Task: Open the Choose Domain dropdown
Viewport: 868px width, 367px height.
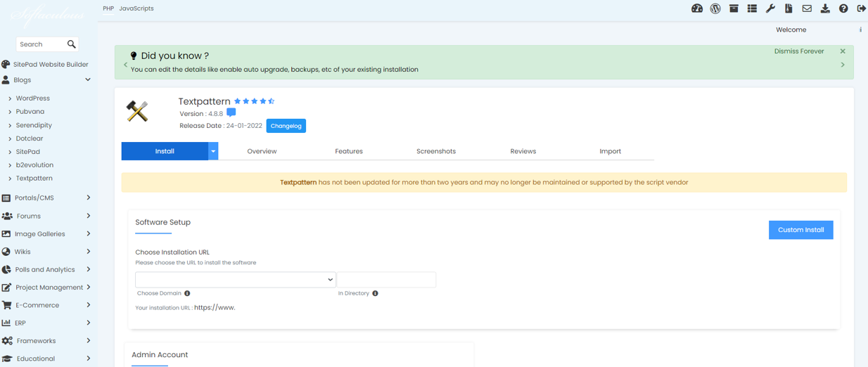Action: (x=235, y=280)
